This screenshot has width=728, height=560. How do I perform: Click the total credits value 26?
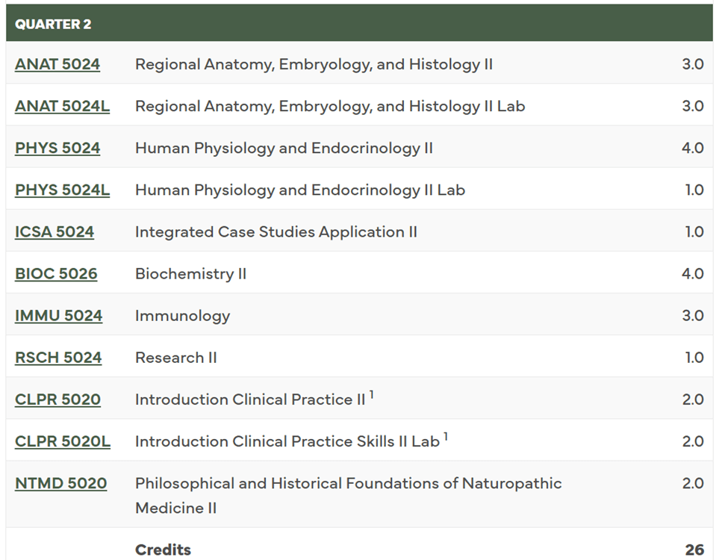click(x=694, y=550)
